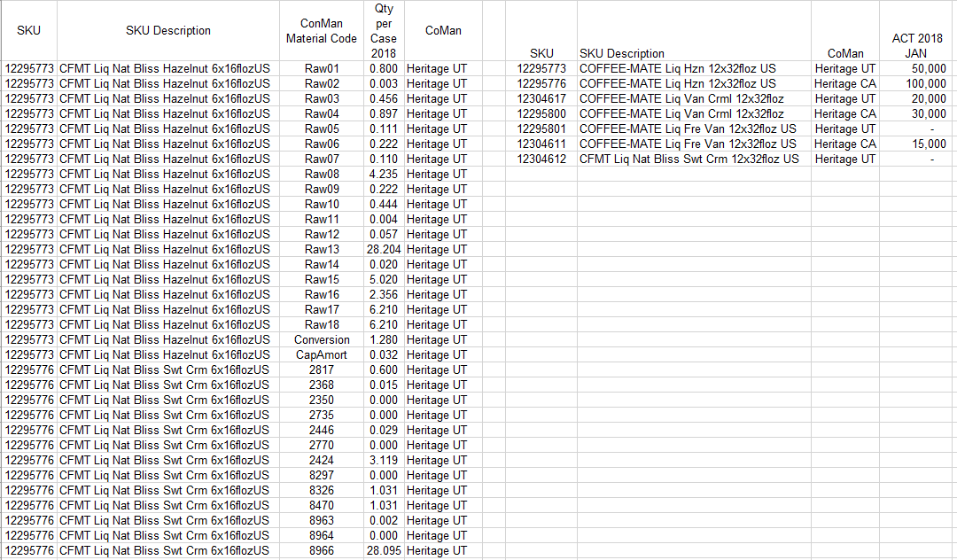Click SKU 12295801 in right table

(541, 128)
